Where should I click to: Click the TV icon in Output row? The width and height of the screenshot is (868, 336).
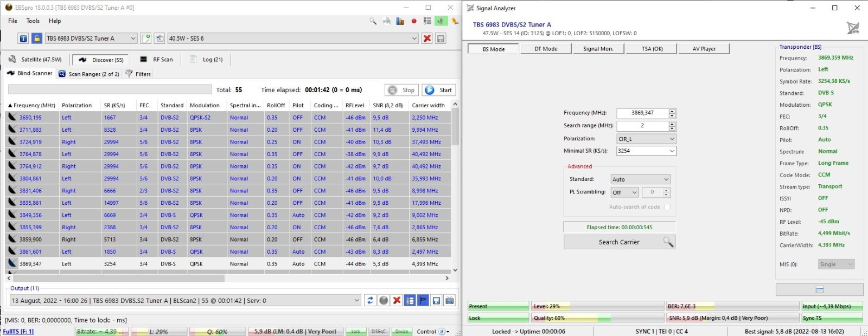tap(449, 300)
